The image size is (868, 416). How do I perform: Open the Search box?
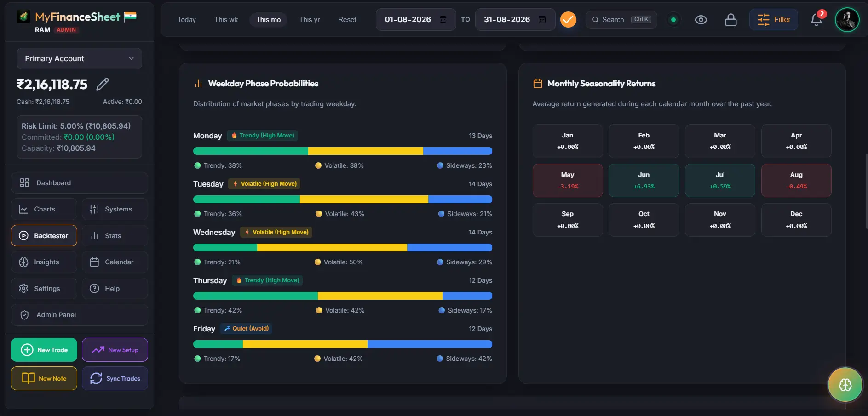tap(621, 20)
